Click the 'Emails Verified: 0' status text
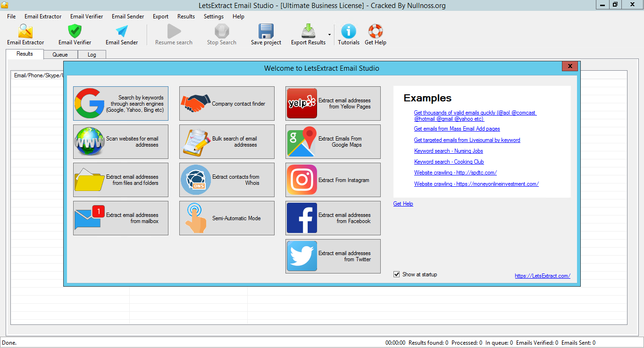Image resolution: width=644 pixels, height=348 pixels. pyautogui.click(x=537, y=343)
